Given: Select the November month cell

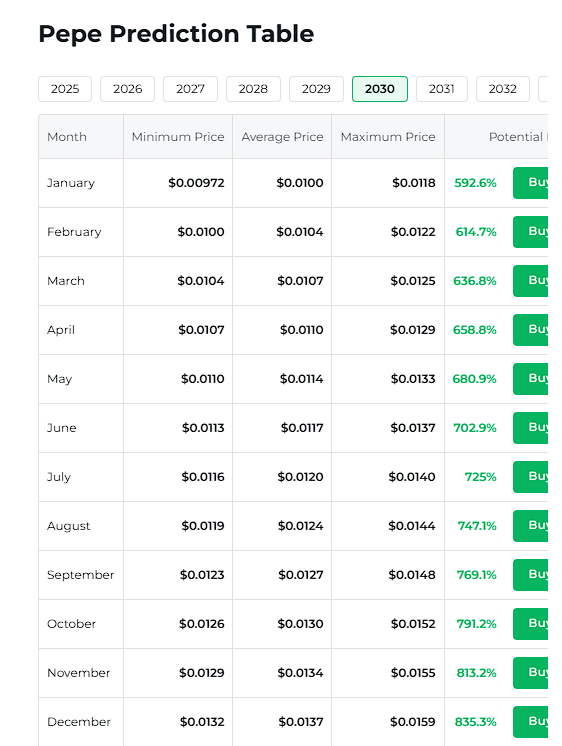Looking at the screenshot, I should (79, 673).
